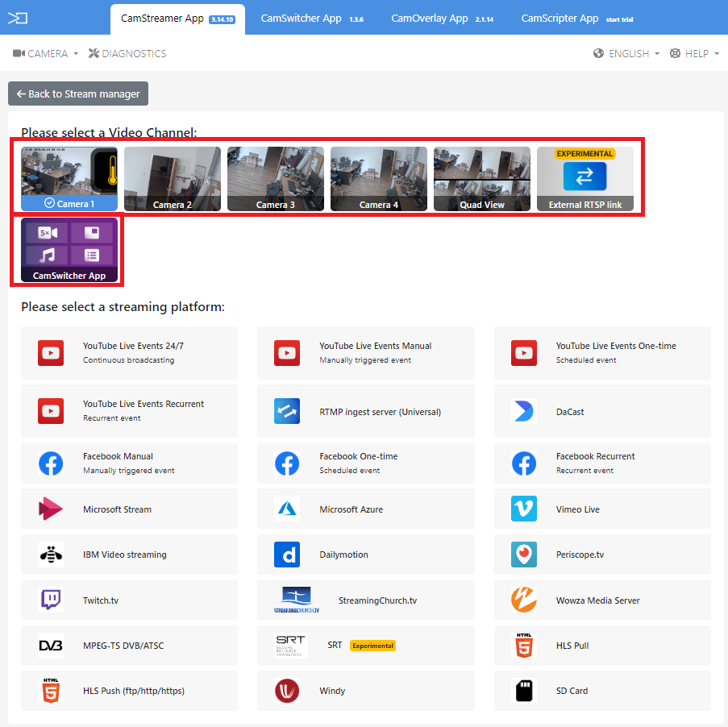The height and width of the screenshot is (727, 728).
Task: Choose RTMP ingest server (Universal) label
Action: tap(380, 412)
